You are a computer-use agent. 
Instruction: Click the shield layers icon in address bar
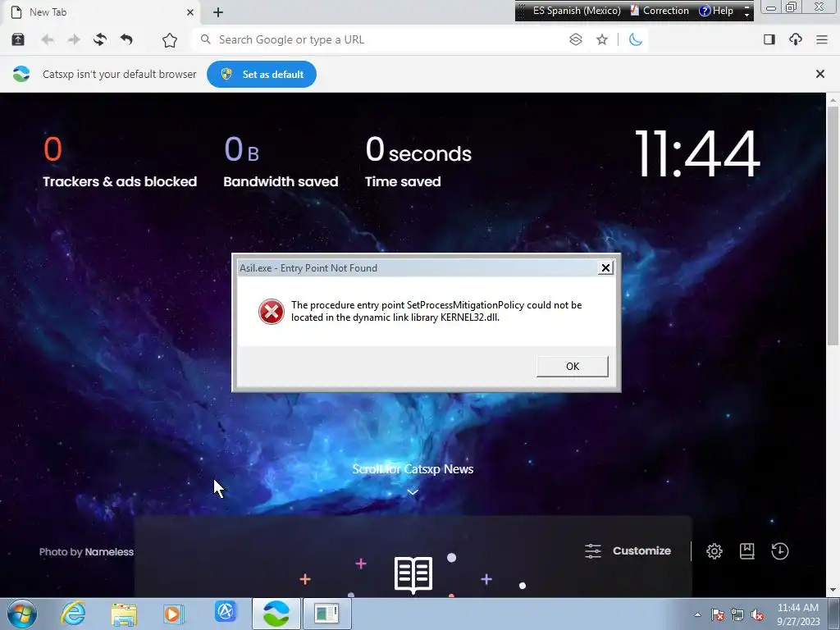(575, 39)
